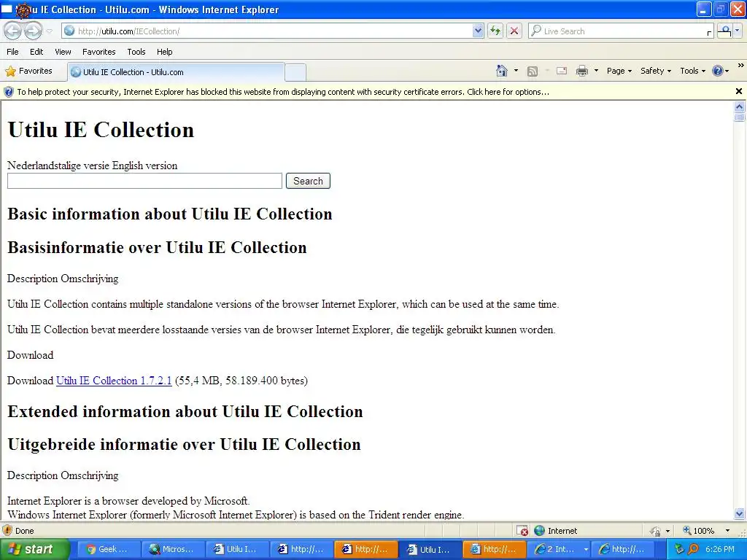This screenshot has width=747, height=560.
Task: Expand the zoom level dropdown arrow
Action: click(x=727, y=531)
